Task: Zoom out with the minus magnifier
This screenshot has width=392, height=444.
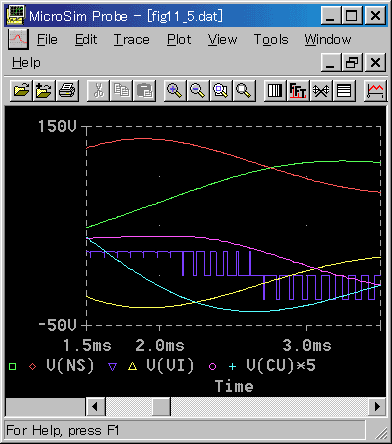Action: tap(198, 90)
